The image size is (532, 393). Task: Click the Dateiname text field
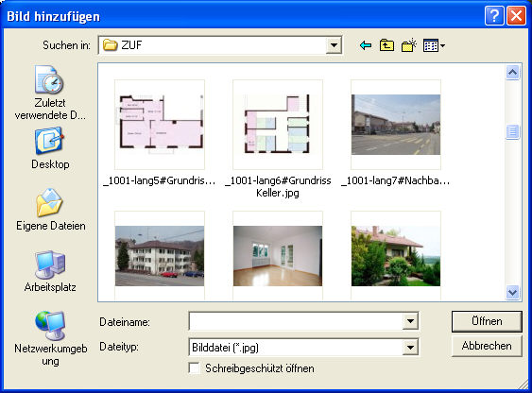click(x=296, y=321)
